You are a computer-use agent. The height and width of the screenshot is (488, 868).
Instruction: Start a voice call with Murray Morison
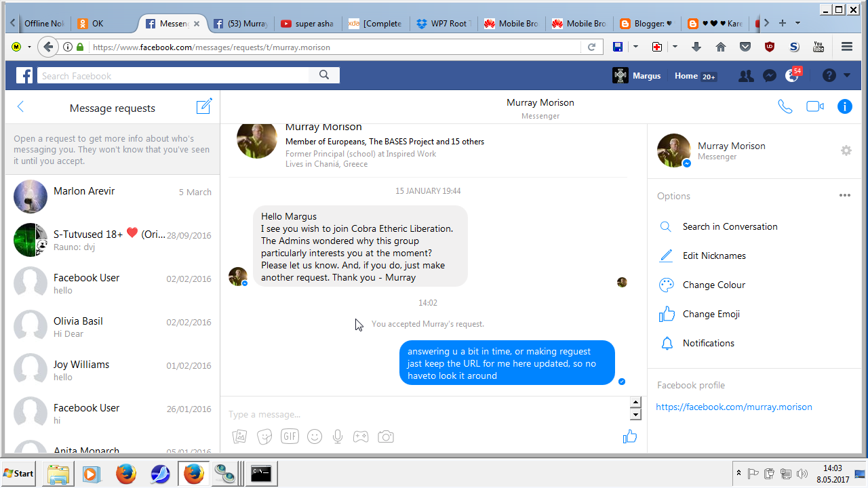coord(785,106)
